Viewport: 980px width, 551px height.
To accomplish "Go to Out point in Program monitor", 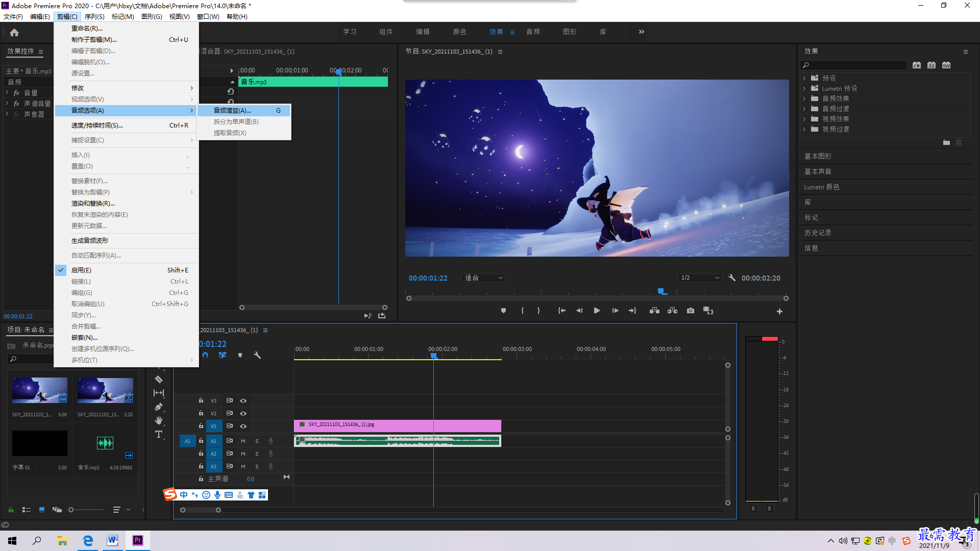I will click(632, 311).
